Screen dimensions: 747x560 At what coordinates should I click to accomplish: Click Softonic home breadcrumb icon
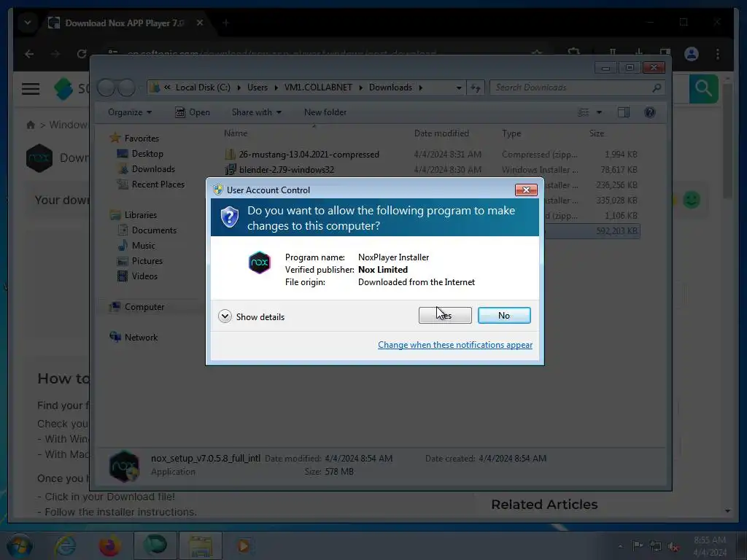[x=31, y=125]
